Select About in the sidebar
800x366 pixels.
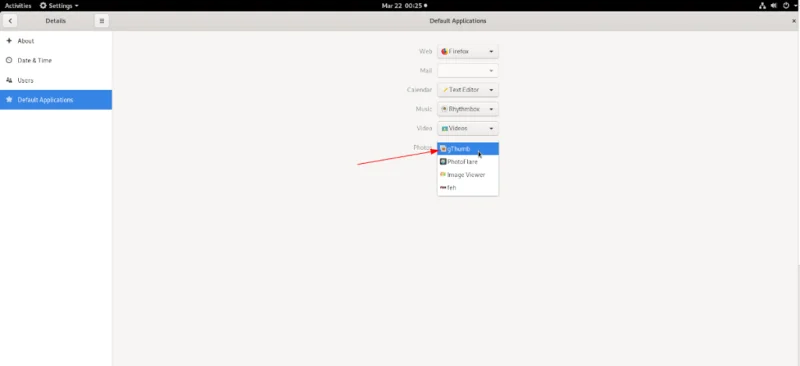(56, 41)
